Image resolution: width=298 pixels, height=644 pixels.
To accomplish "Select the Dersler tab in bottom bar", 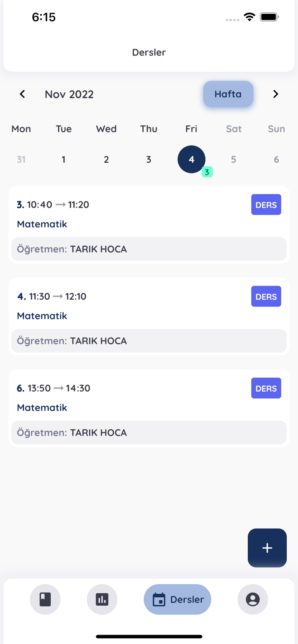I will point(177,599).
